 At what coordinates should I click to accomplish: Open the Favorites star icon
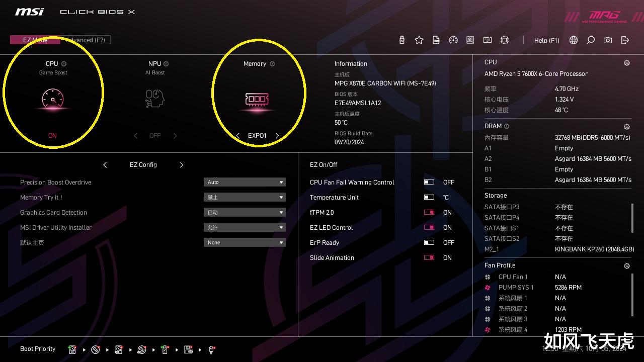tap(419, 40)
